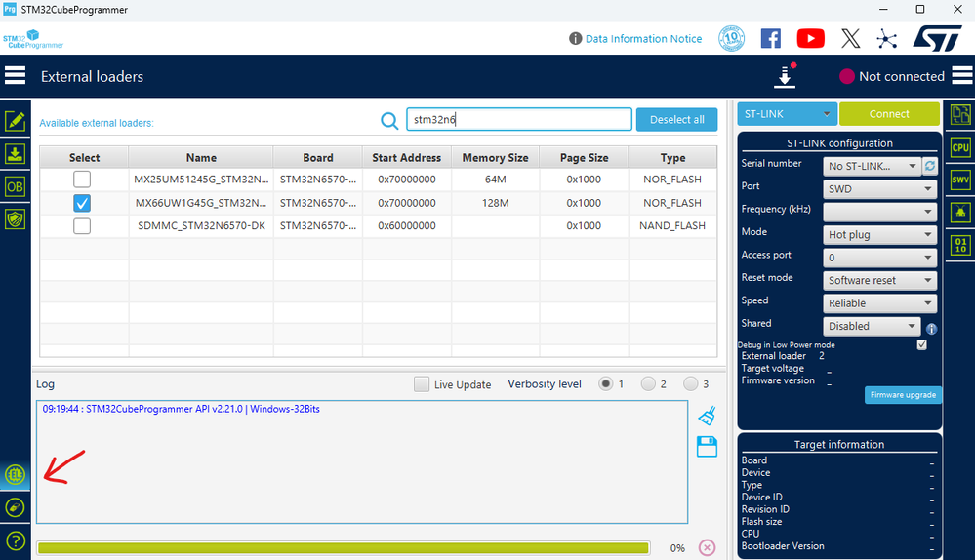
Task: Open the ST-LINK interface dropdown
Action: pyautogui.click(x=788, y=114)
